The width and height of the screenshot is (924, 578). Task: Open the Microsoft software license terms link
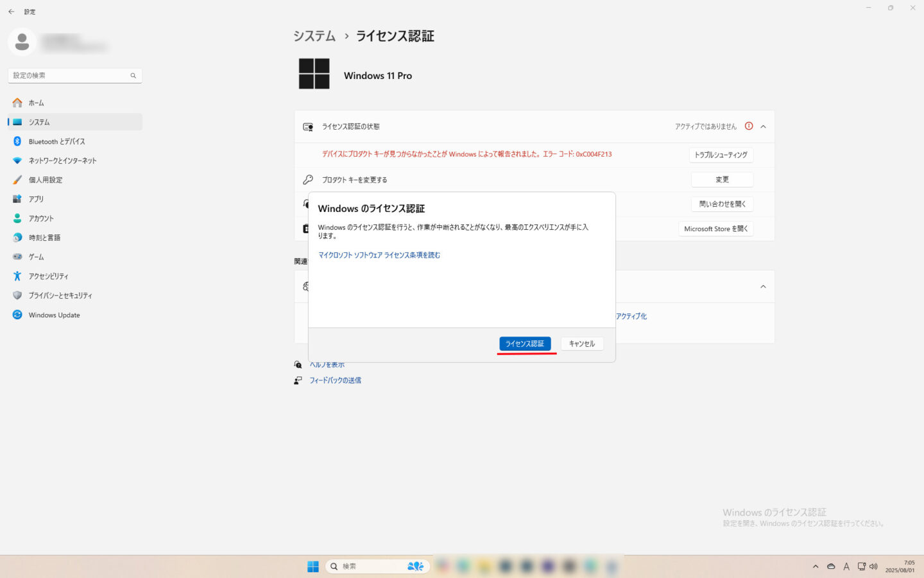(x=379, y=255)
